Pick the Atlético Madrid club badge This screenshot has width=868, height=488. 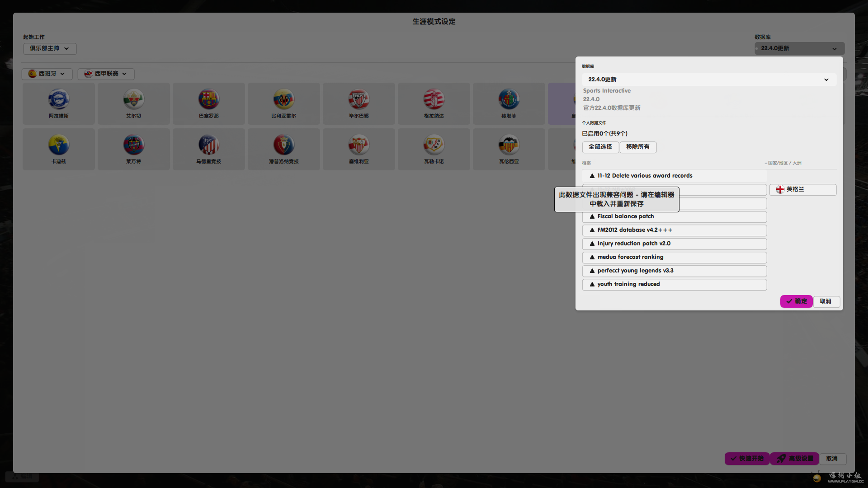[208, 145]
